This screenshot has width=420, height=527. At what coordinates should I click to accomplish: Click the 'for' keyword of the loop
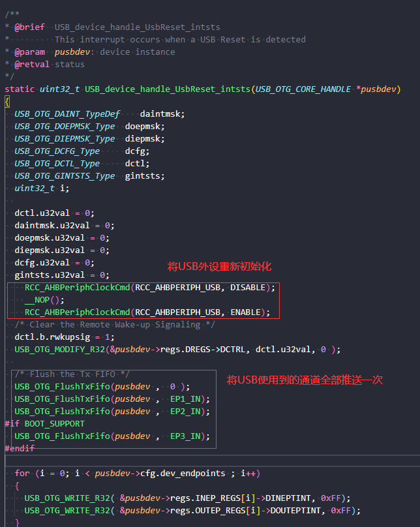coord(22,474)
